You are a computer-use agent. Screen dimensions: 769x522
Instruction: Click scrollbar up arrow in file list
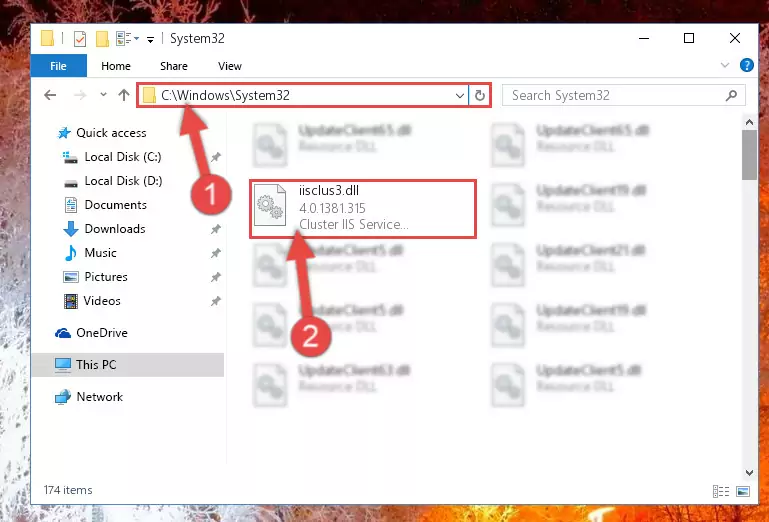point(749,122)
